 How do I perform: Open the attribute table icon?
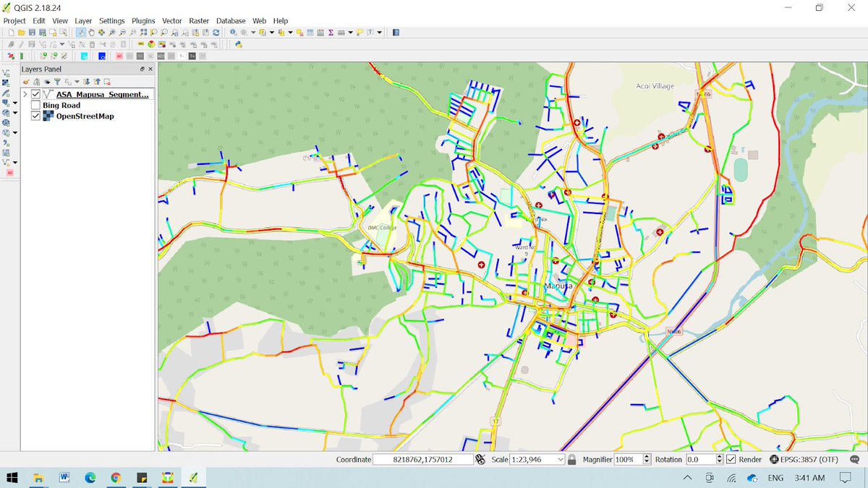pos(310,33)
